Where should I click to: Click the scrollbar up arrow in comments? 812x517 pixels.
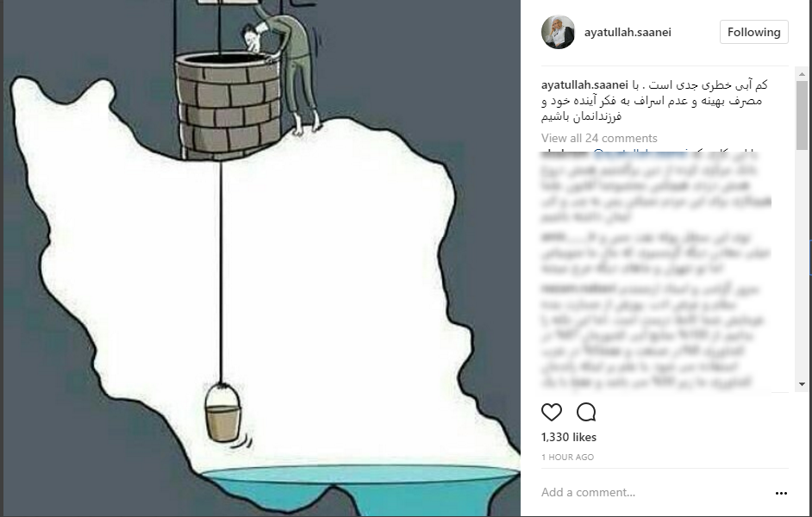coord(803,74)
